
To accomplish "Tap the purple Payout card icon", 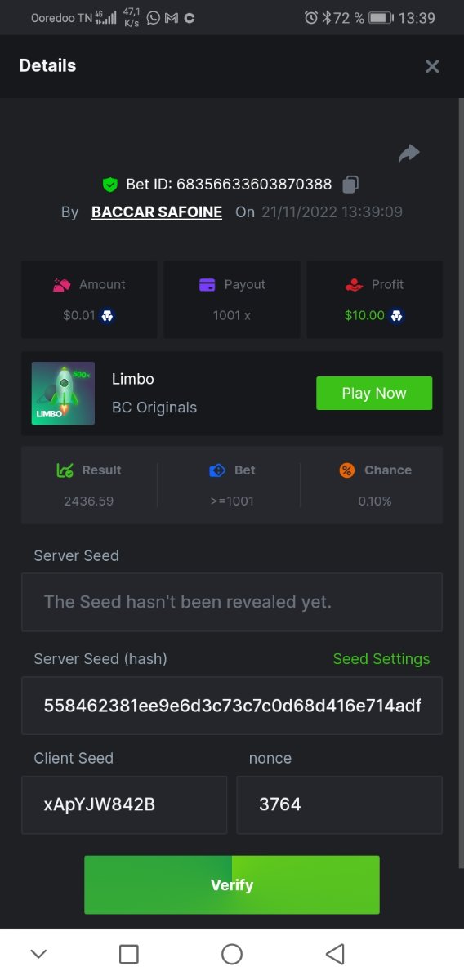I will [x=207, y=285].
